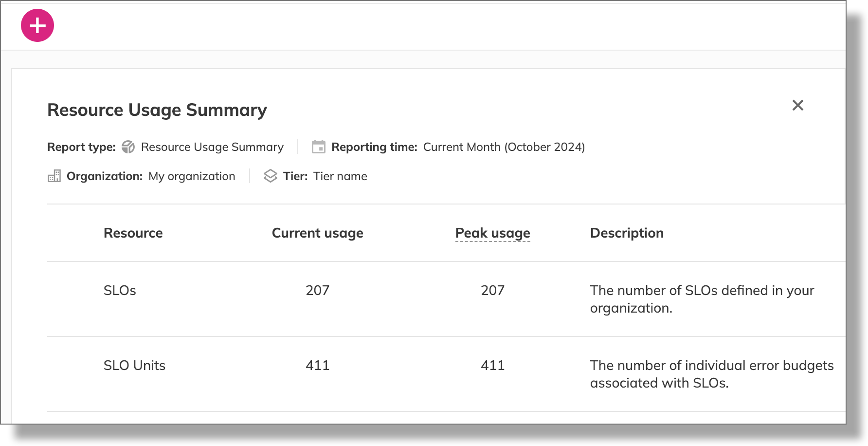Click the Resource column header
This screenshot has height=446, width=868.
(x=133, y=233)
